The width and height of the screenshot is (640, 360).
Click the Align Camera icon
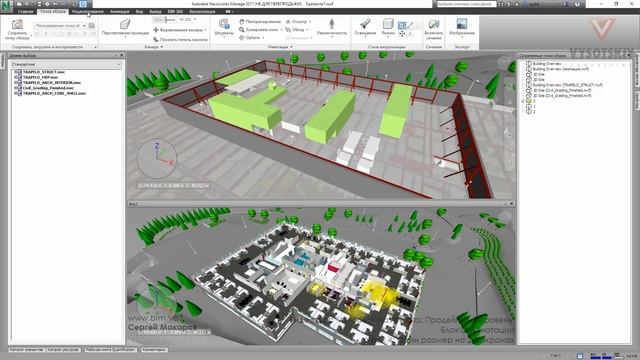(156, 30)
